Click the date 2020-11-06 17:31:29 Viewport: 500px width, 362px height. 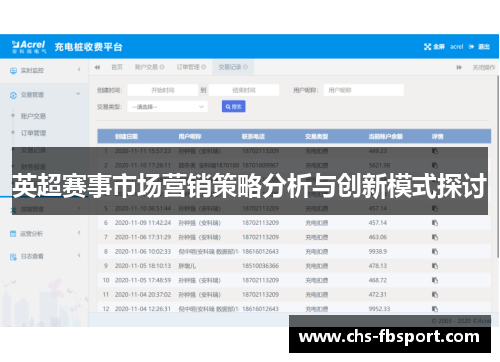coord(143,237)
